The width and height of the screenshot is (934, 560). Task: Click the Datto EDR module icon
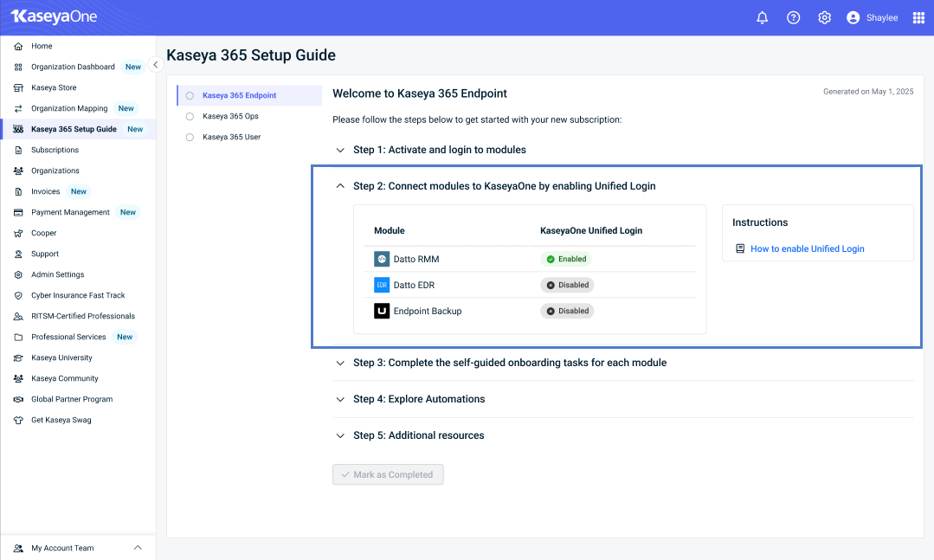click(x=382, y=285)
